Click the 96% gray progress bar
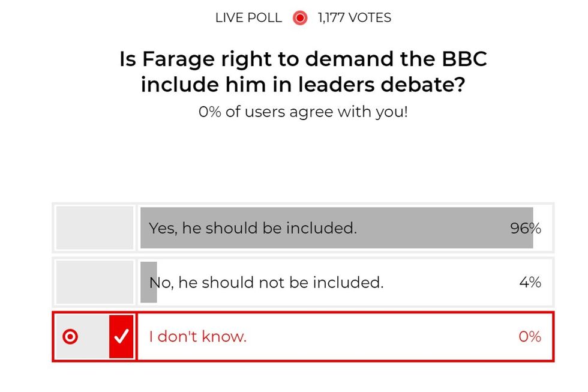This screenshot has height=392, width=588. pos(336,228)
